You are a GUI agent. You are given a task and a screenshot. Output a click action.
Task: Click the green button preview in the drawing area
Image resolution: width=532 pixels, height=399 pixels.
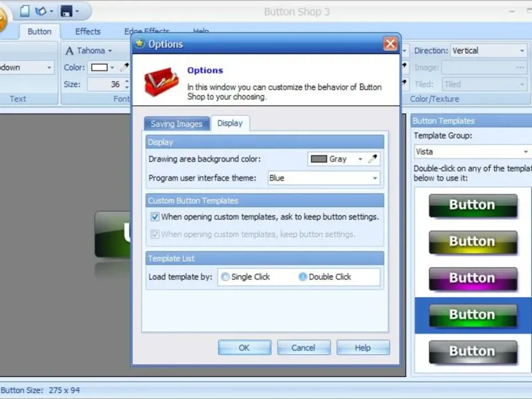coord(112,235)
